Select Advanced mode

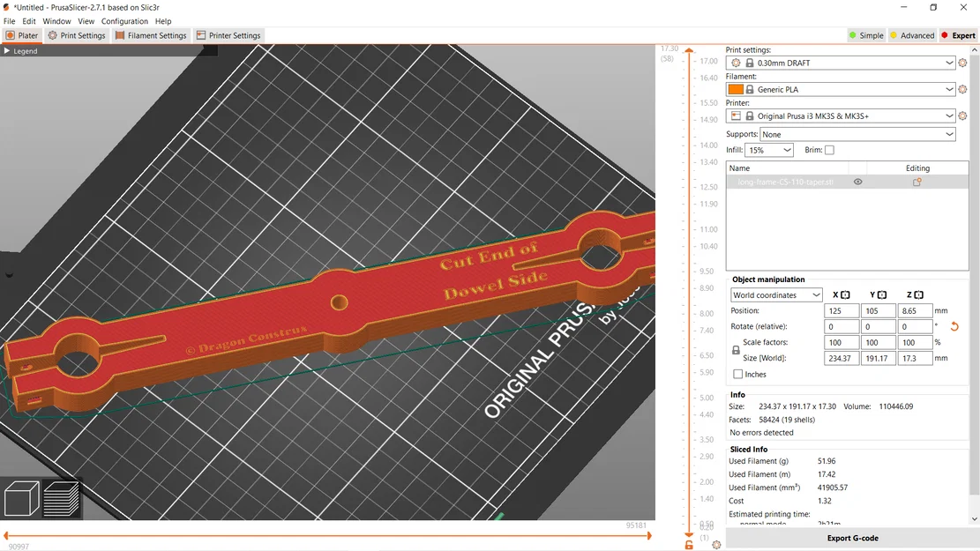point(912,35)
